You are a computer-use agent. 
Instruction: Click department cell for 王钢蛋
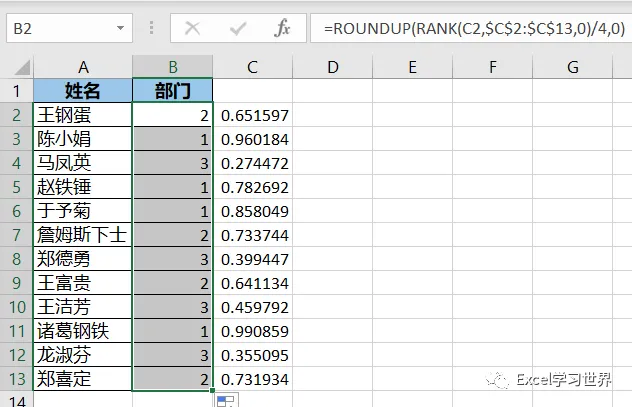[173, 115]
